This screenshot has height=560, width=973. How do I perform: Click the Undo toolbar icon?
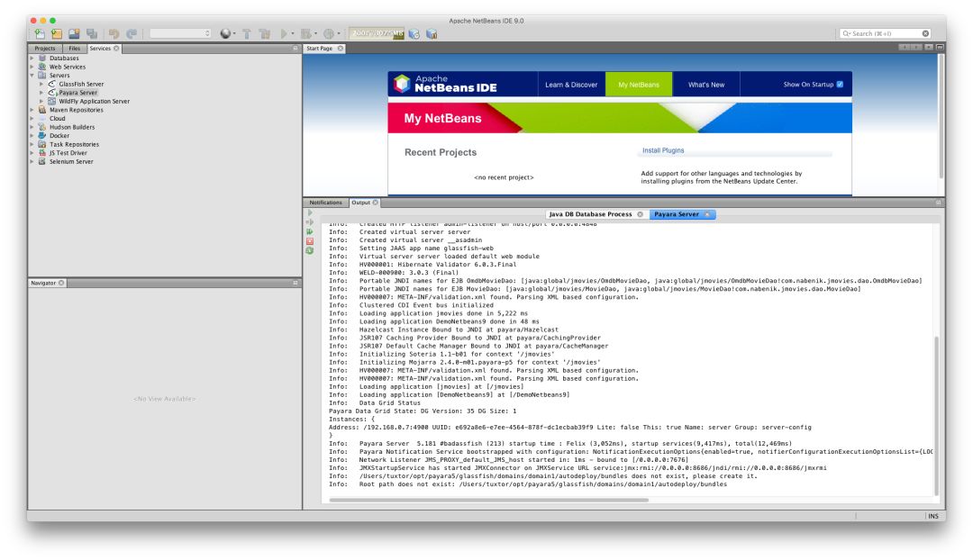(114, 33)
